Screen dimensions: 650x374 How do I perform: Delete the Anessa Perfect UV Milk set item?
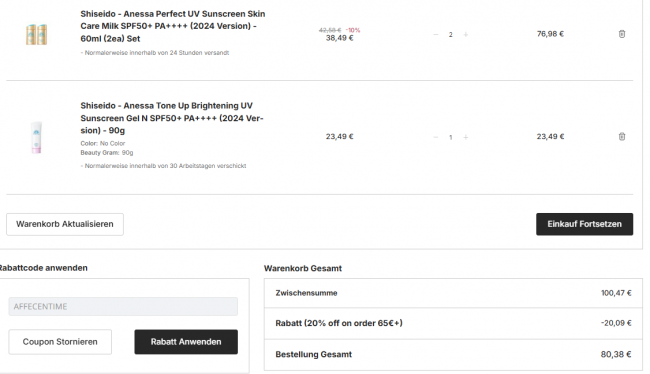[621, 34]
